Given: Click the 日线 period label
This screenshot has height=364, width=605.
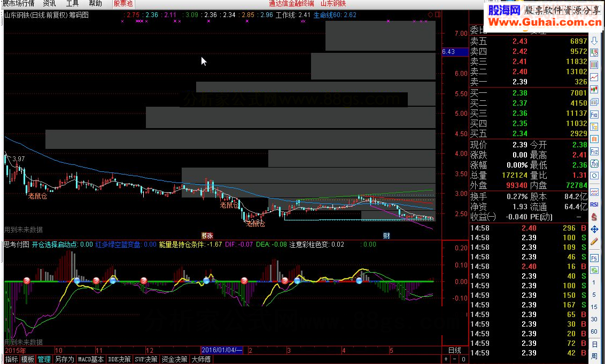Looking at the screenshot, I should click(x=454, y=350).
